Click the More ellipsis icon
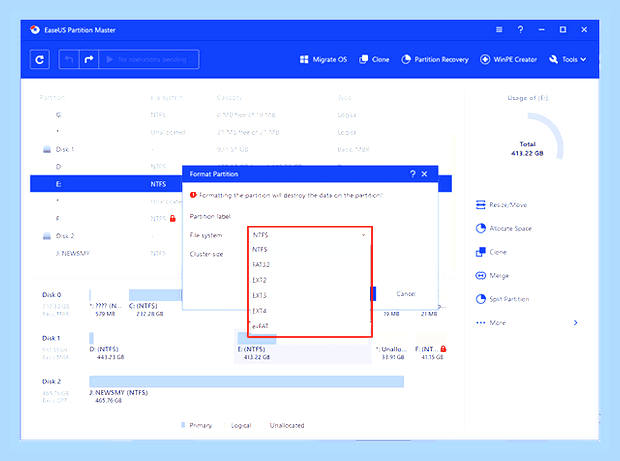Viewport: 620px width, 461px height. [480, 323]
